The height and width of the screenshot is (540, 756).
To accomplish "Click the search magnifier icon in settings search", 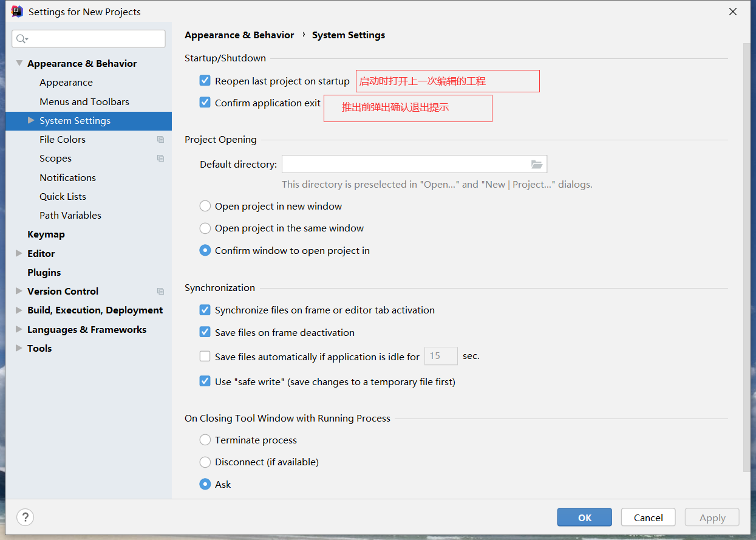I will 21,39.
